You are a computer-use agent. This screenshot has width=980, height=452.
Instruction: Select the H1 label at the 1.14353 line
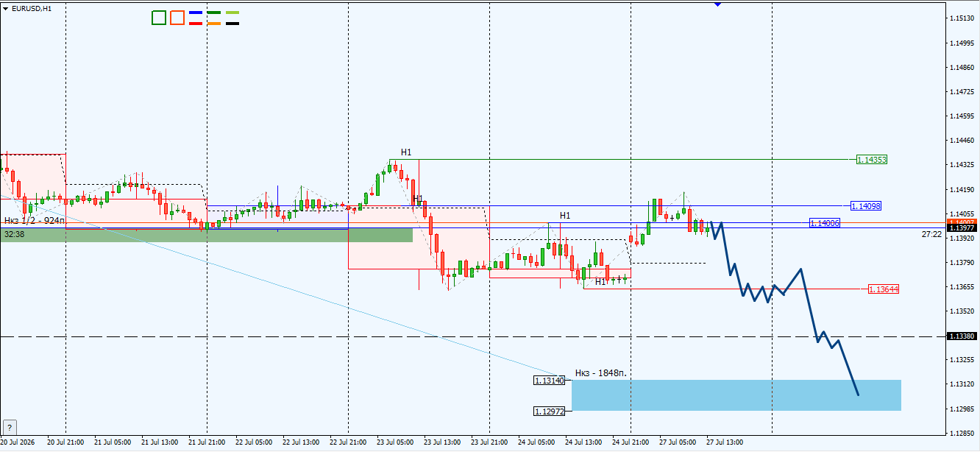[x=406, y=152]
